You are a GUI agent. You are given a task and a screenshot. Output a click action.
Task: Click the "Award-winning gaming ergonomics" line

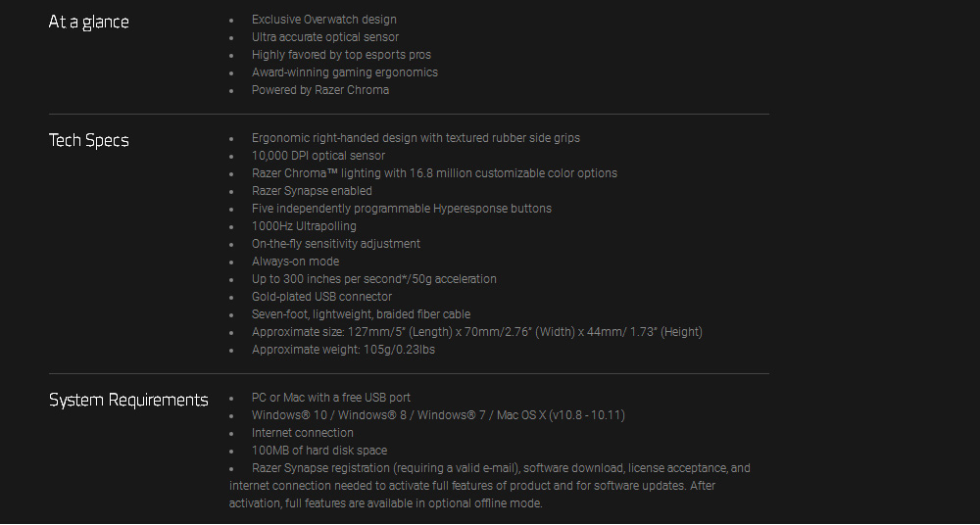344,72
